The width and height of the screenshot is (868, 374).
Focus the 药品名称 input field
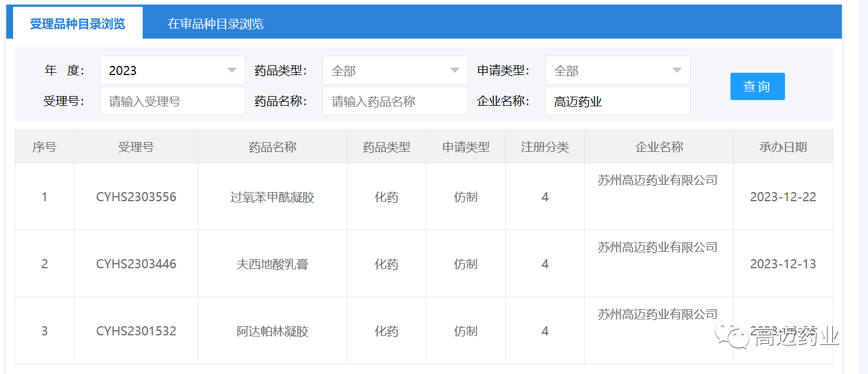[x=395, y=101]
